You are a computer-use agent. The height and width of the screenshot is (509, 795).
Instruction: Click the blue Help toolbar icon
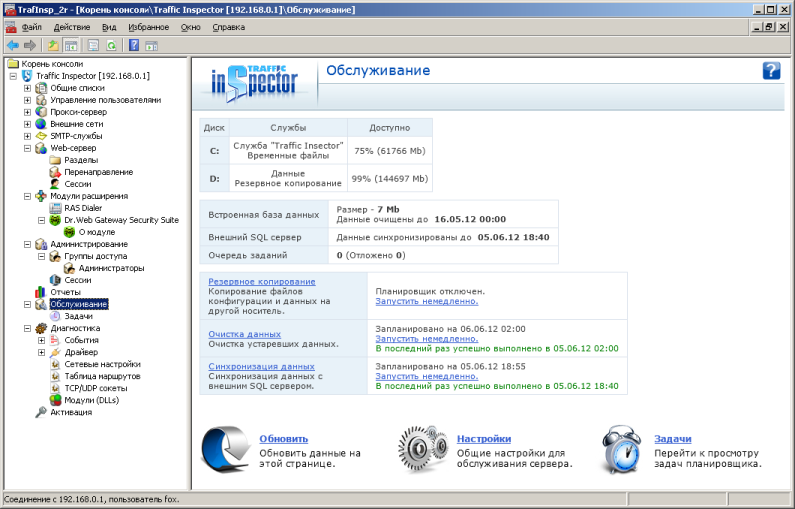(134, 46)
